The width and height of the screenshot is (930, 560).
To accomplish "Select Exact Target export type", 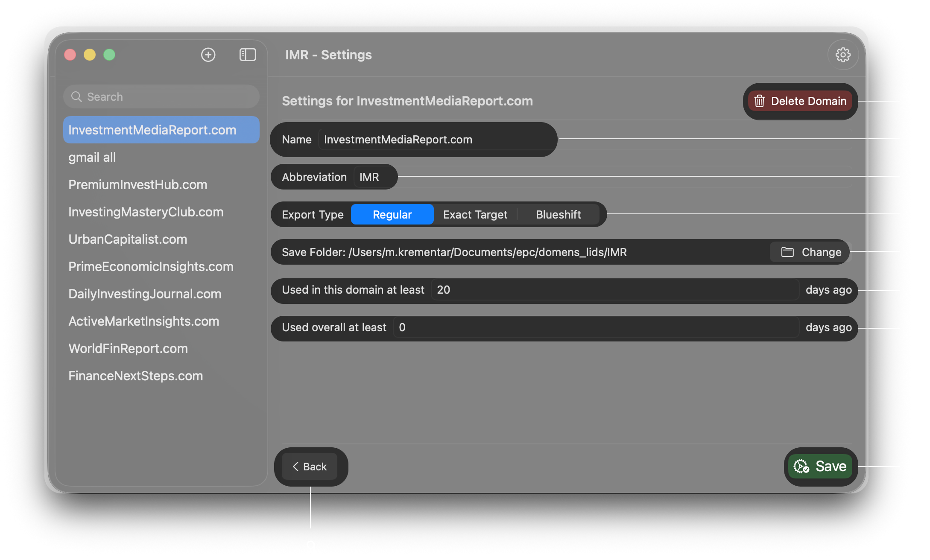I will pos(475,214).
